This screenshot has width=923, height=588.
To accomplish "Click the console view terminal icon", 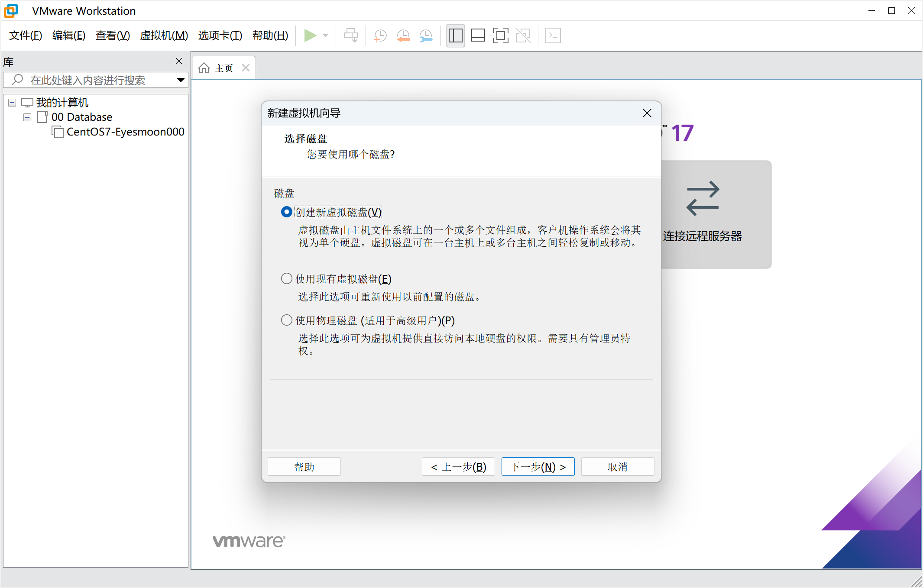I will click(x=553, y=36).
